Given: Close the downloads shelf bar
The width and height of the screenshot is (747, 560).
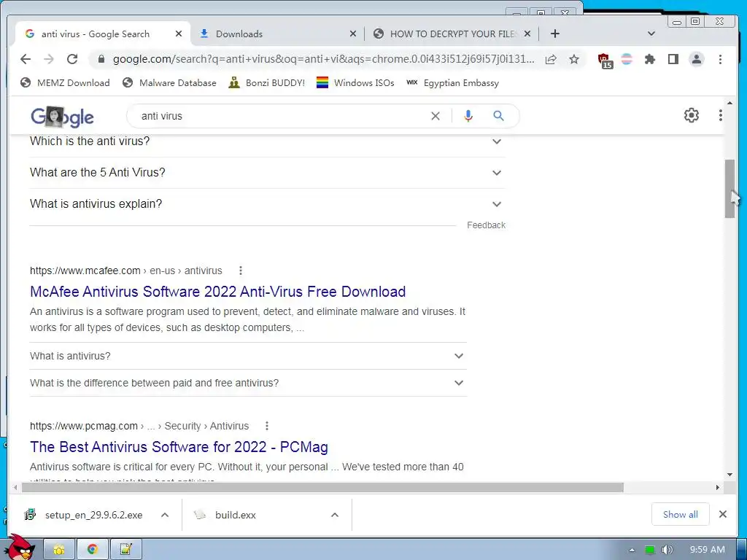Looking at the screenshot, I should 723,514.
